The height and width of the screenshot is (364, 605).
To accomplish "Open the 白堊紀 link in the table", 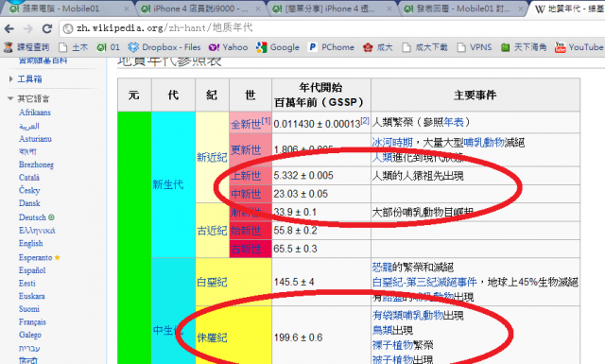I will click(212, 282).
